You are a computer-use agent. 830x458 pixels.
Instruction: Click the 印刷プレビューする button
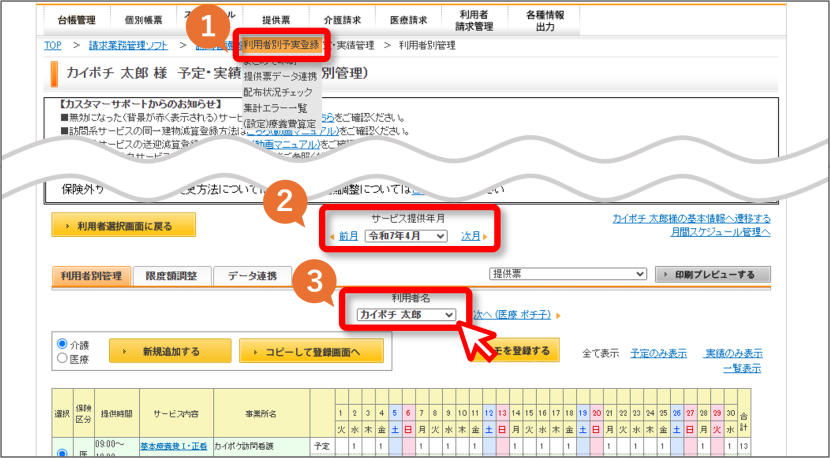point(713,274)
